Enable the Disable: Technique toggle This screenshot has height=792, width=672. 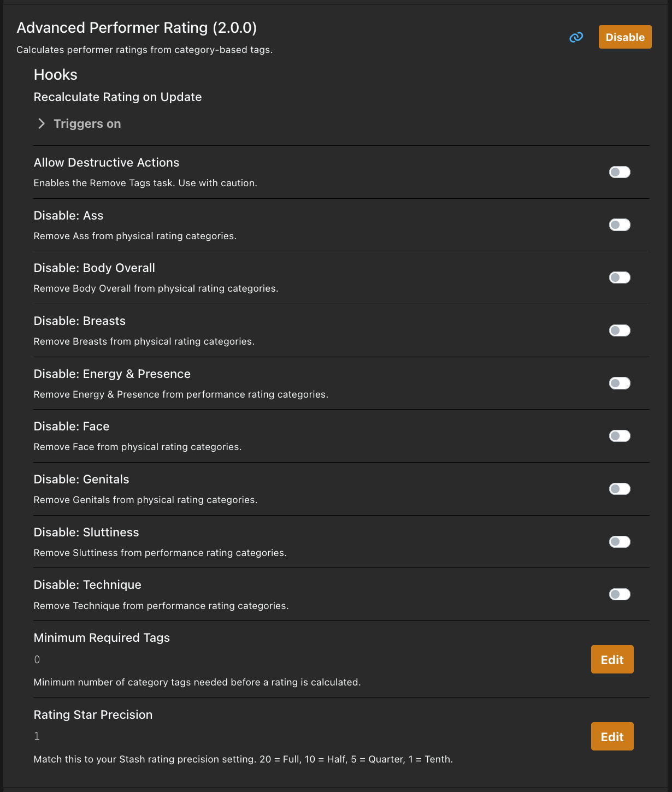(x=620, y=594)
